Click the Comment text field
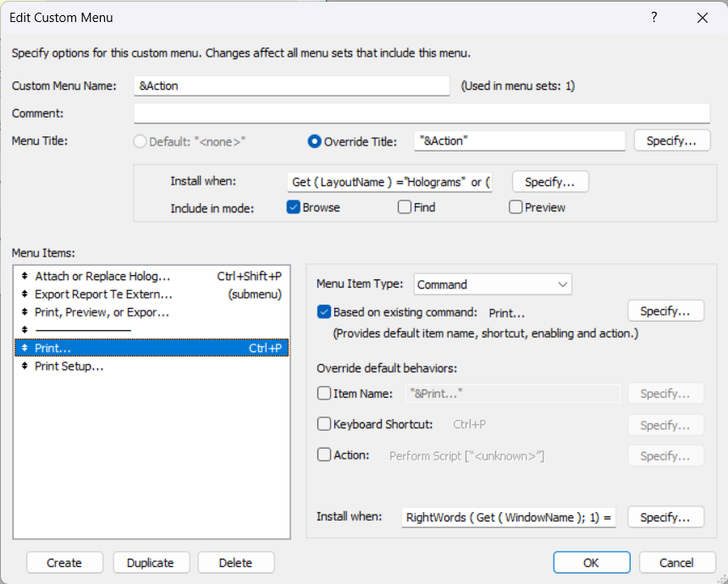The height and width of the screenshot is (584, 728). [x=421, y=113]
